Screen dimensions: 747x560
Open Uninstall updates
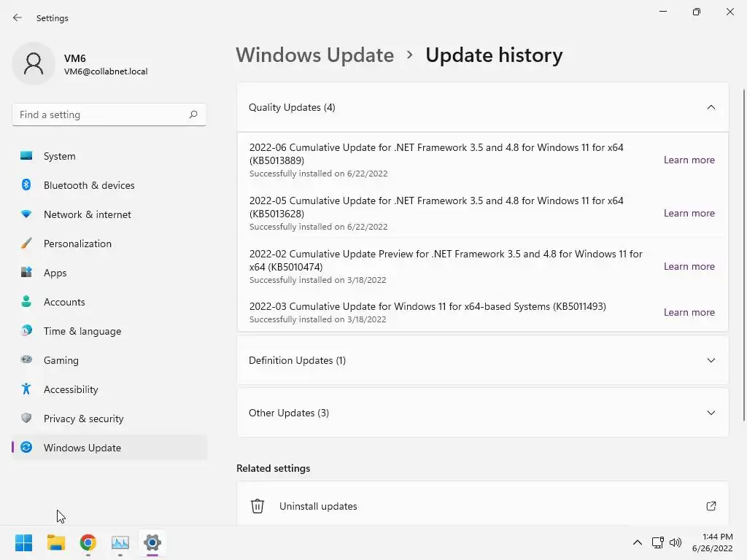[483, 503]
